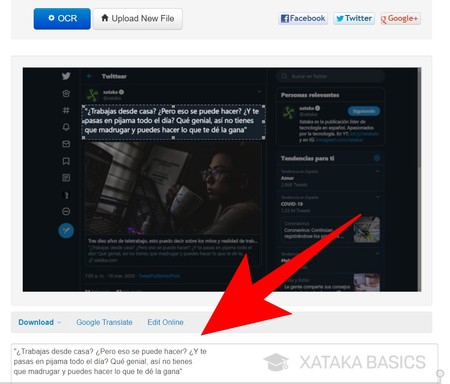Click the tweet photo thumbnail
Viewport: 450px width, 384px height.
(172, 188)
